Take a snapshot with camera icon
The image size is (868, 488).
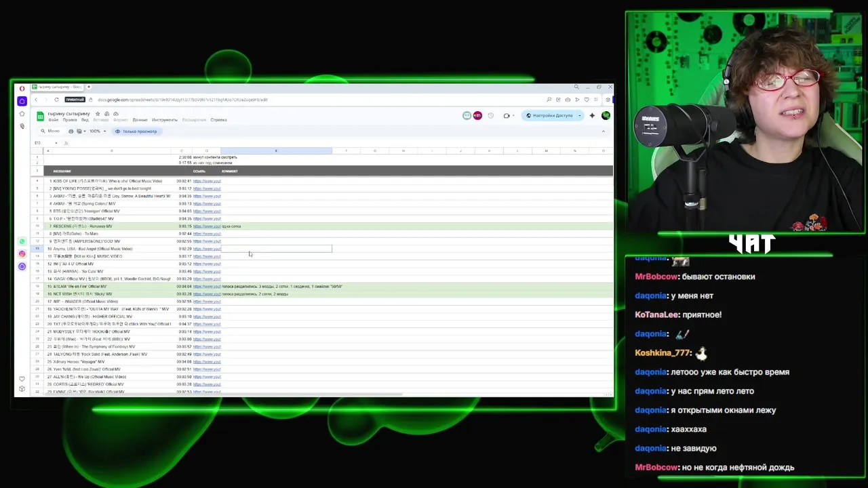[x=568, y=100]
